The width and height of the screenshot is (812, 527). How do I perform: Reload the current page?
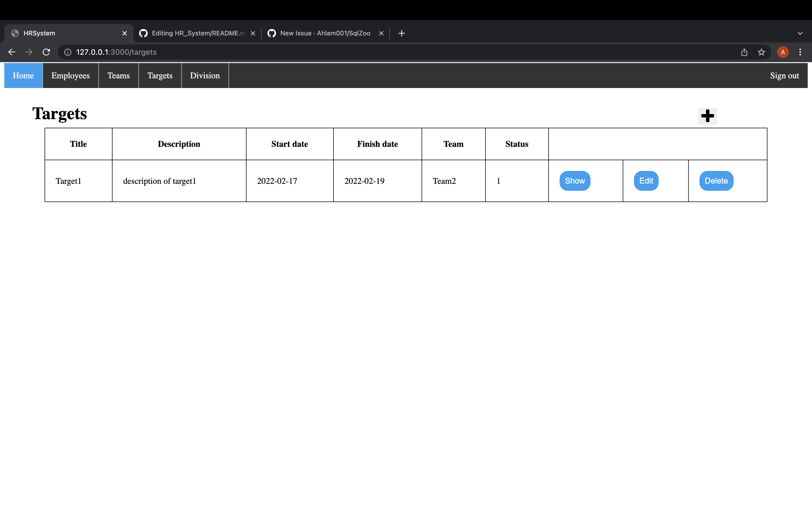point(46,52)
